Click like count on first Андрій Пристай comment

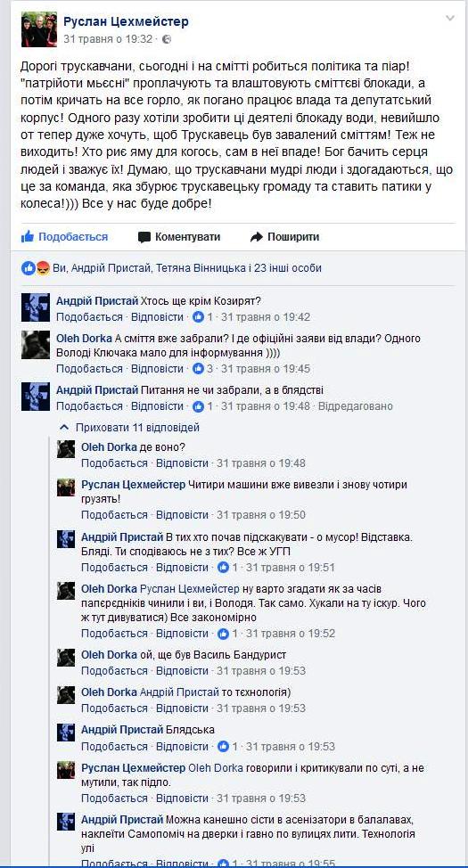[198, 317]
